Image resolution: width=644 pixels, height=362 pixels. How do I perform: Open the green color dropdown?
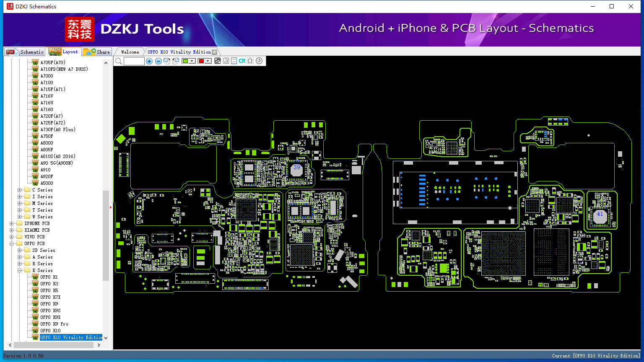coord(192,61)
